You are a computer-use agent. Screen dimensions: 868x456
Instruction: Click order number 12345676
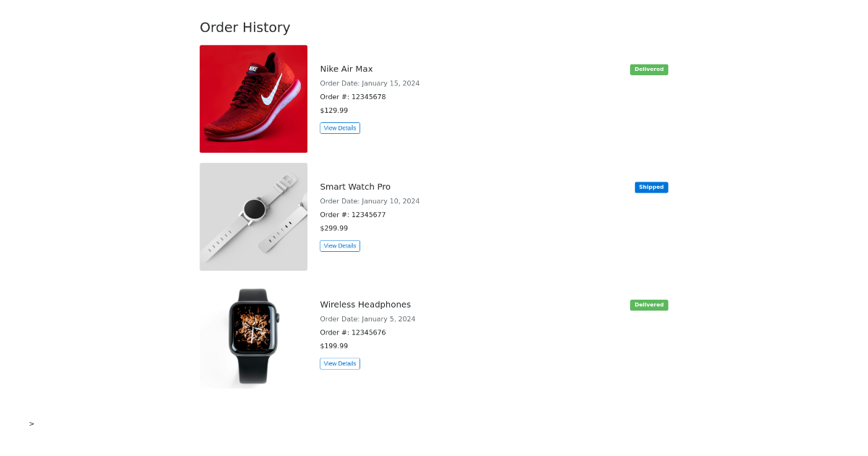352,332
